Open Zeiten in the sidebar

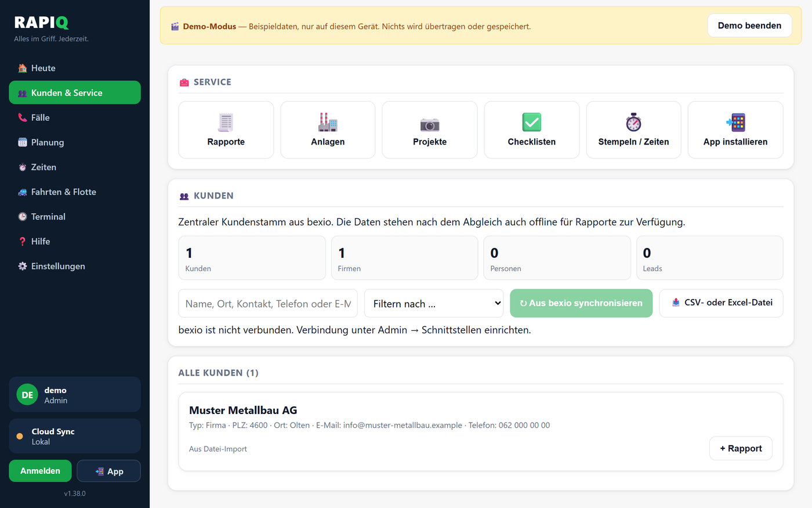tap(75, 167)
